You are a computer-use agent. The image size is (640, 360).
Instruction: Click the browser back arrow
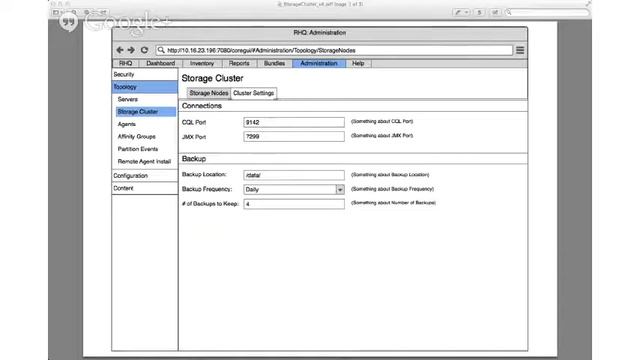[120, 50]
